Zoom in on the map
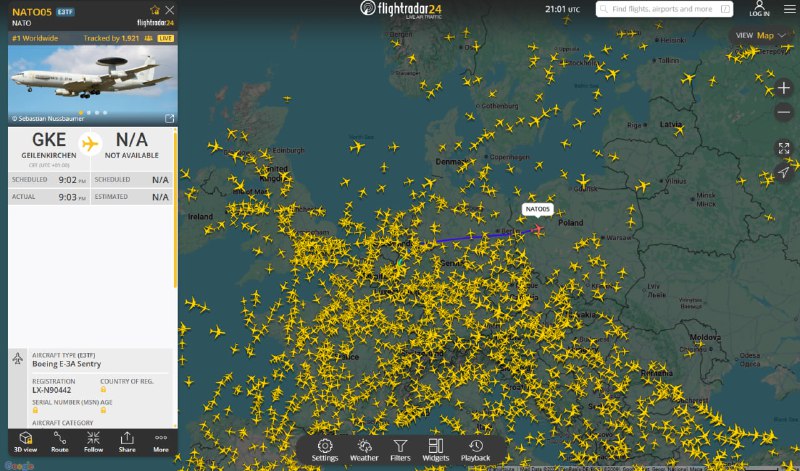The image size is (800, 471). click(784, 87)
